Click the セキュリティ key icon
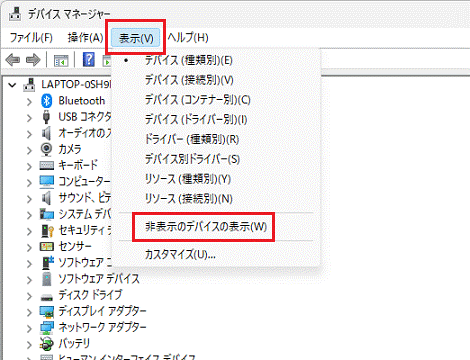The width and height of the screenshot is (470, 360). (47, 231)
